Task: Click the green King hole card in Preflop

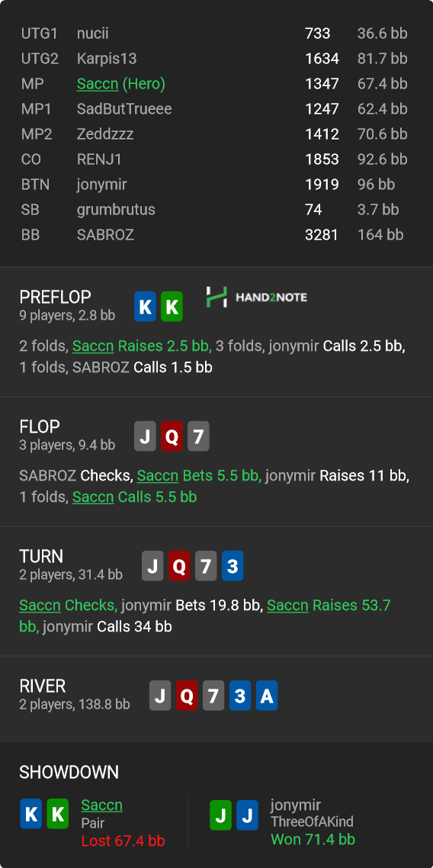Action: pyautogui.click(x=172, y=307)
